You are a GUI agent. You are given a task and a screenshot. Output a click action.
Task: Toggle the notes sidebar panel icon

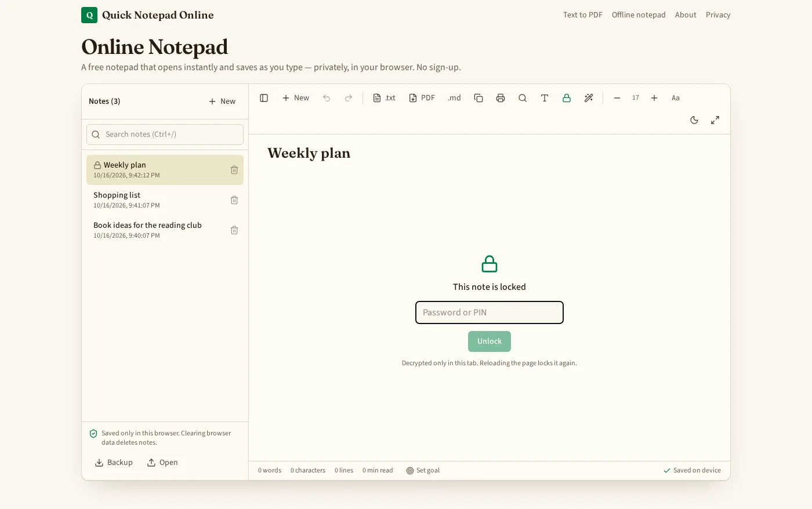click(x=264, y=98)
